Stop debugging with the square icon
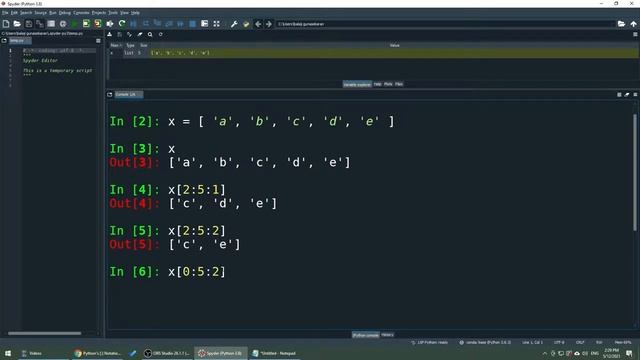The width and height of the screenshot is (640, 360). point(193,24)
